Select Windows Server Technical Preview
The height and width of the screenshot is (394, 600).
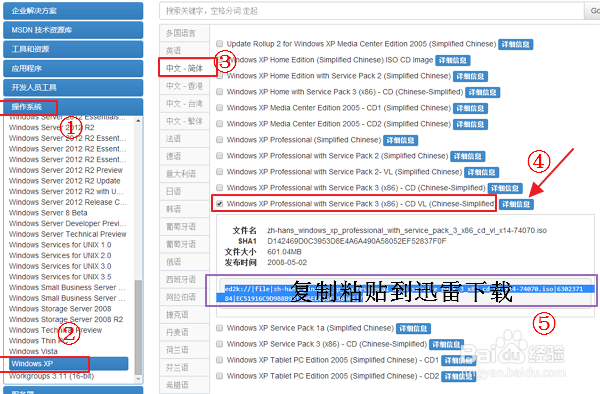click(x=67, y=234)
